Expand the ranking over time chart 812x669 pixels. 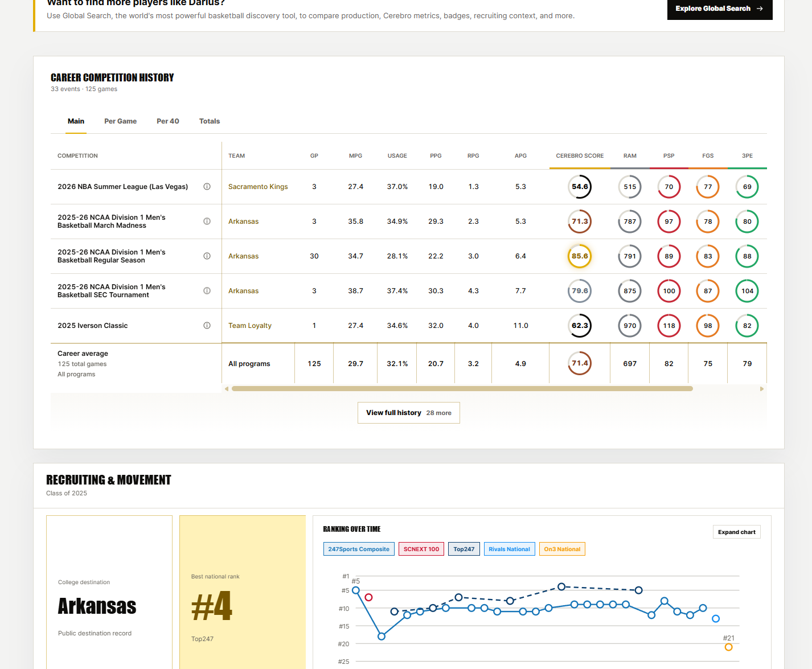pyautogui.click(x=737, y=532)
